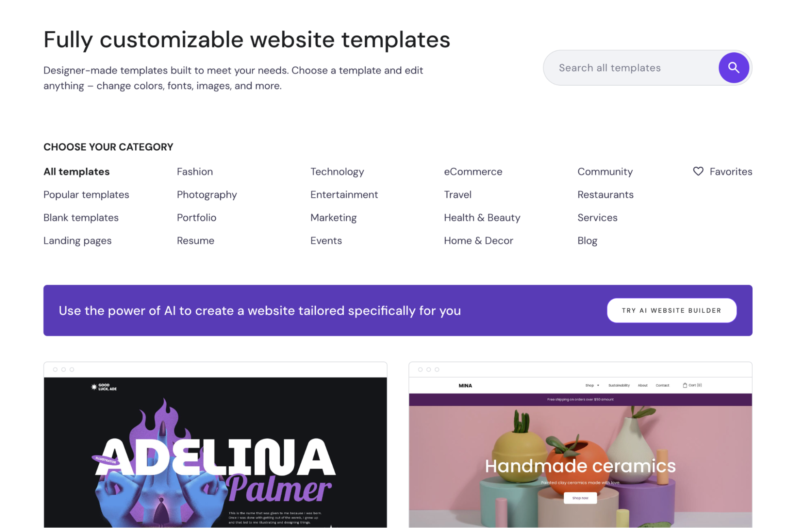Choose the Blog category
812x528 pixels.
pos(587,241)
